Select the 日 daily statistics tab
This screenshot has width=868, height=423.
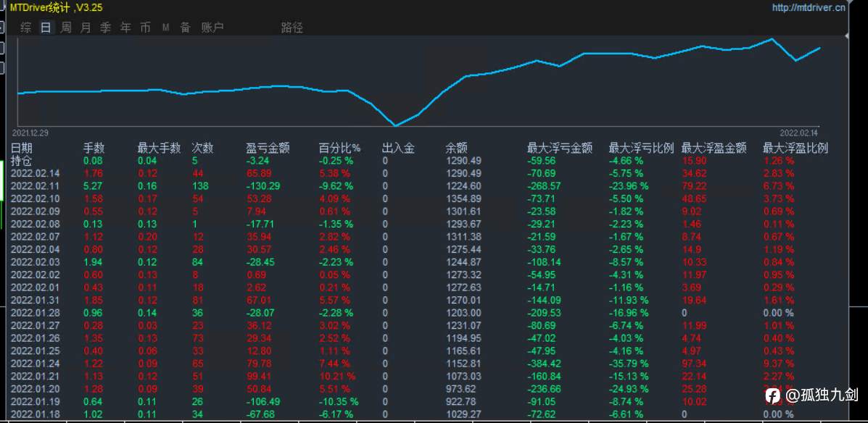pyautogui.click(x=46, y=28)
